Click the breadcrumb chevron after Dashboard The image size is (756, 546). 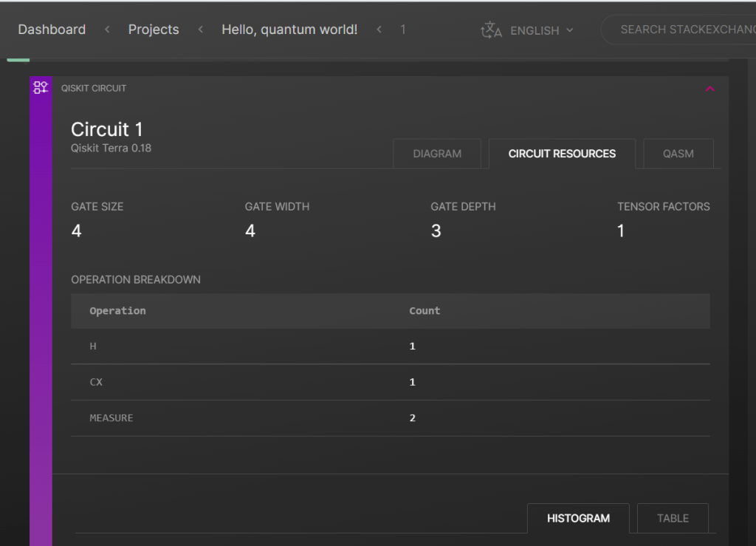pos(107,30)
